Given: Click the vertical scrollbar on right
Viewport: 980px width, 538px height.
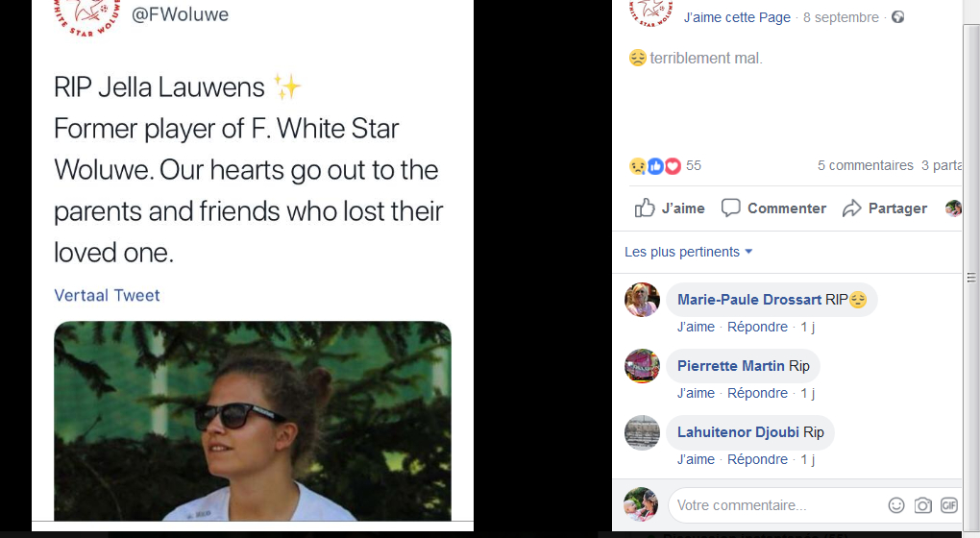Looking at the screenshot, I should pyautogui.click(x=970, y=269).
